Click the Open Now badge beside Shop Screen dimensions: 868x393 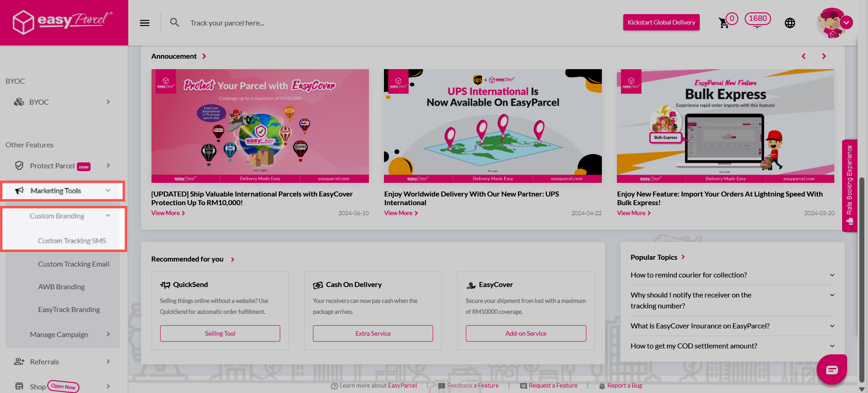pos(63,387)
